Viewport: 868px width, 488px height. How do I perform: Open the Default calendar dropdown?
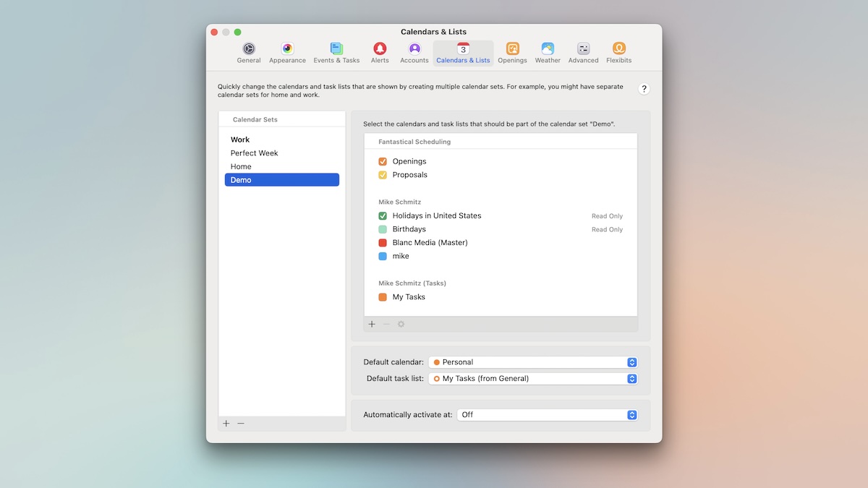[x=533, y=362]
